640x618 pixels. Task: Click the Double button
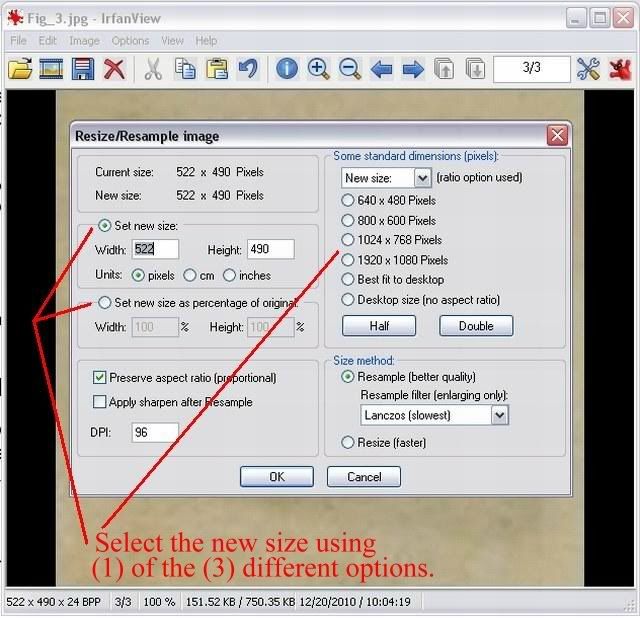pos(476,326)
